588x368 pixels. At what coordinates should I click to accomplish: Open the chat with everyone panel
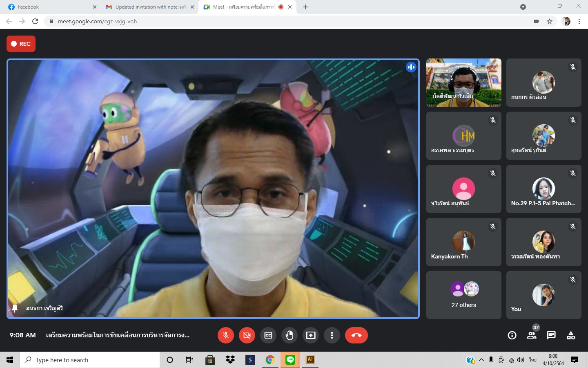pos(551,335)
